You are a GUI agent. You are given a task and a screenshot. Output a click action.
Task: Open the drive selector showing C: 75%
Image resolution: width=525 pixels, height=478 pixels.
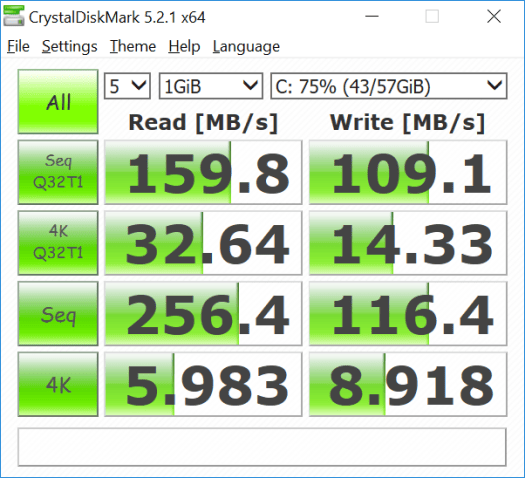(x=389, y=86)
